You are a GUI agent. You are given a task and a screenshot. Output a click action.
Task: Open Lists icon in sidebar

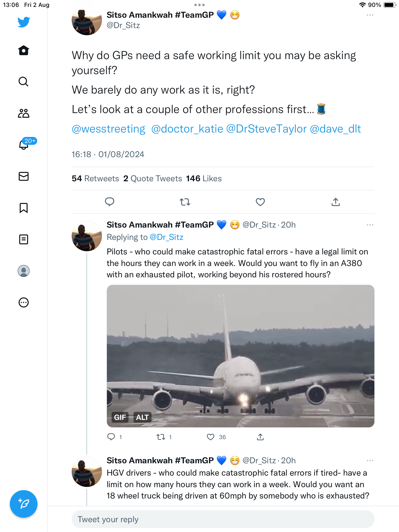coord(24,239)
